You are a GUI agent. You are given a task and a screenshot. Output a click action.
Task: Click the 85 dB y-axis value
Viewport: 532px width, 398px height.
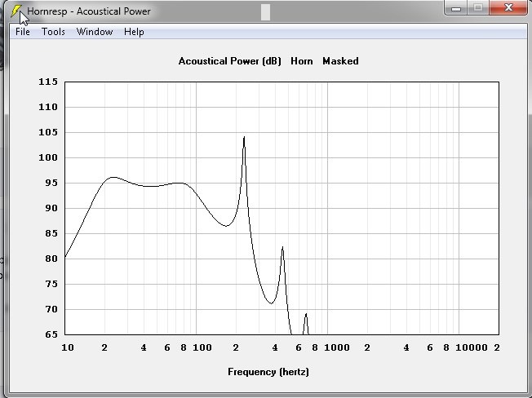point(51,233)
